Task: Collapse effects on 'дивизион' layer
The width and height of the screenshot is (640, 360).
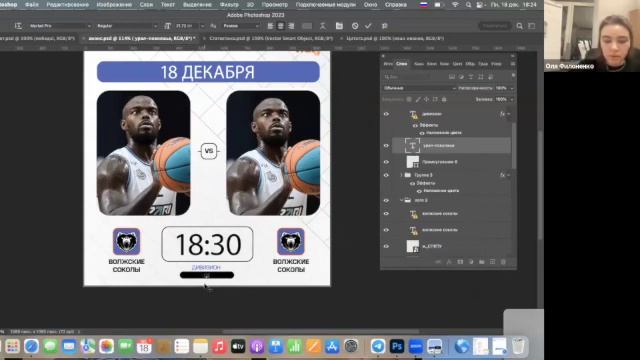Action: 509,114
